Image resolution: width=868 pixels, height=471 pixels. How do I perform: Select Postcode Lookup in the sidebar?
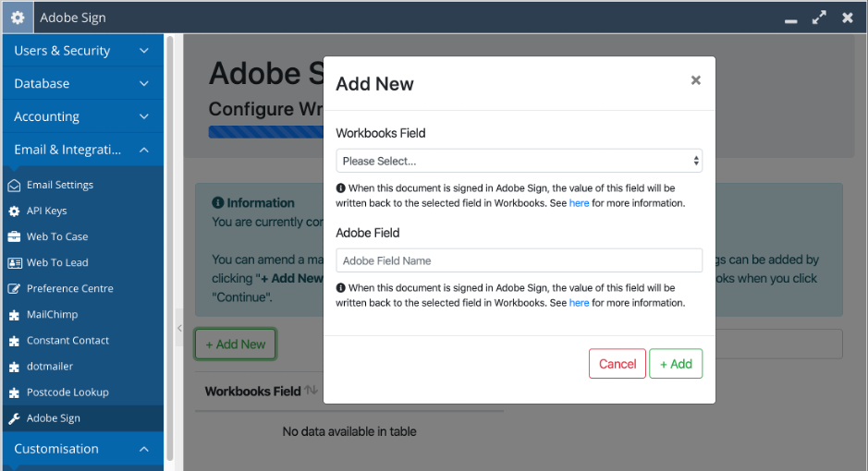click(83, 392)
